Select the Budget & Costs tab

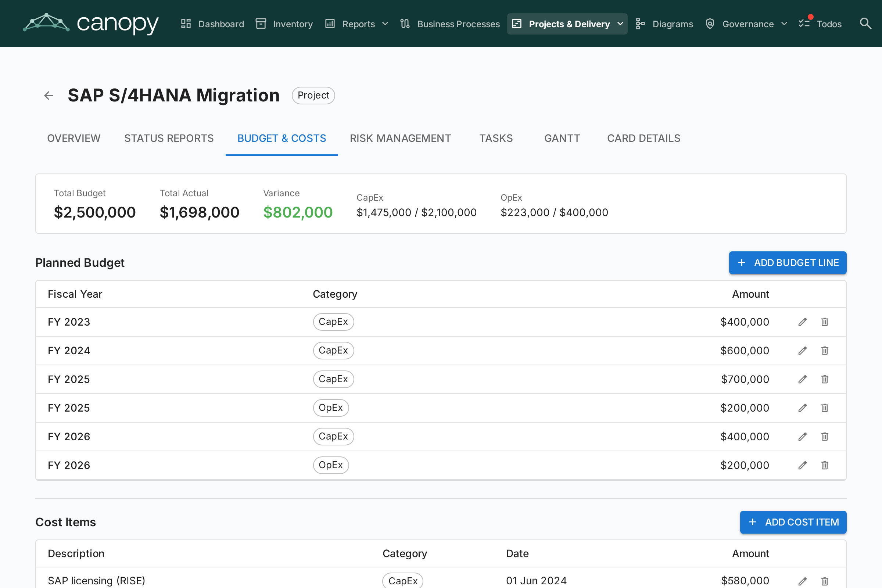coord(282,139)
